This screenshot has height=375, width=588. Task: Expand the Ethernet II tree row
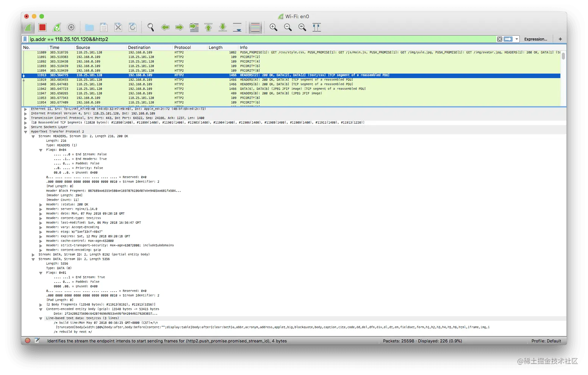pyautogui.click(x=26, y=109)
